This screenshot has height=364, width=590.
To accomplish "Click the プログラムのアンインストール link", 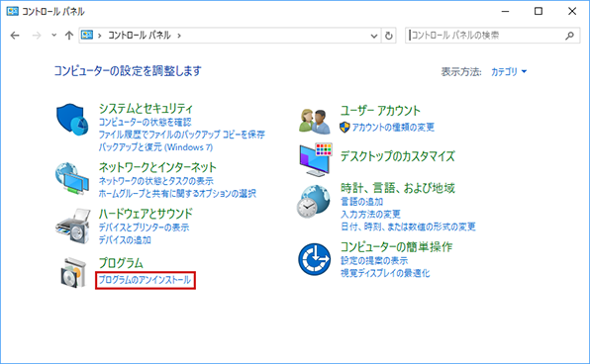I will tap(145, 280).
